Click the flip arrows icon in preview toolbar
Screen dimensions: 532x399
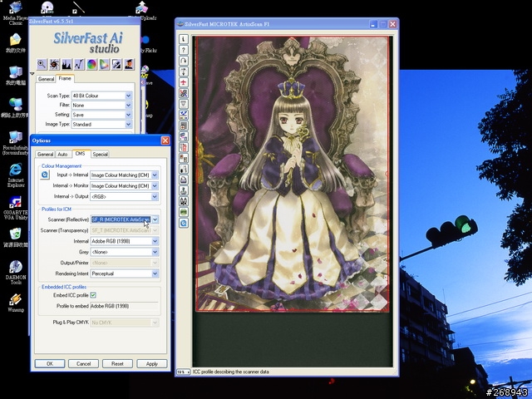(x=184, y=71)
